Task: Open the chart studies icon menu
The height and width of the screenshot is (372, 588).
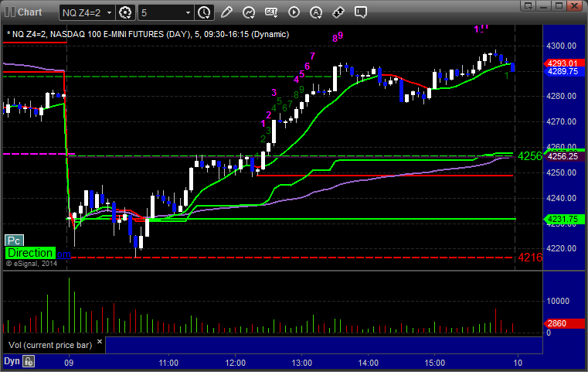Action: [x=249, y=12]
